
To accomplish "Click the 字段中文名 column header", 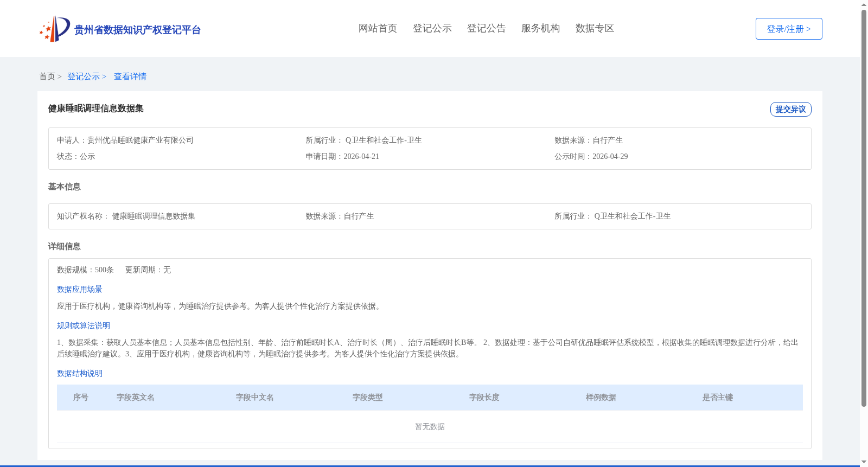I will tap(255, 397).
